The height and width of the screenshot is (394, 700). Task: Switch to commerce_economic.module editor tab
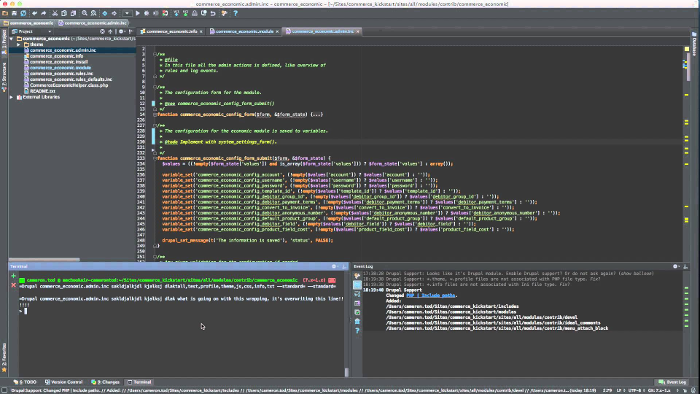244,32
